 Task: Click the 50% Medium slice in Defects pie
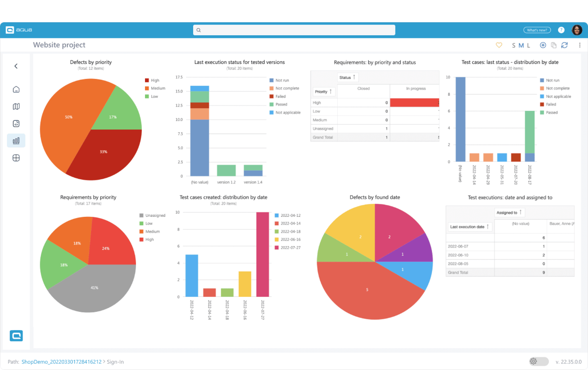point(68,117)
